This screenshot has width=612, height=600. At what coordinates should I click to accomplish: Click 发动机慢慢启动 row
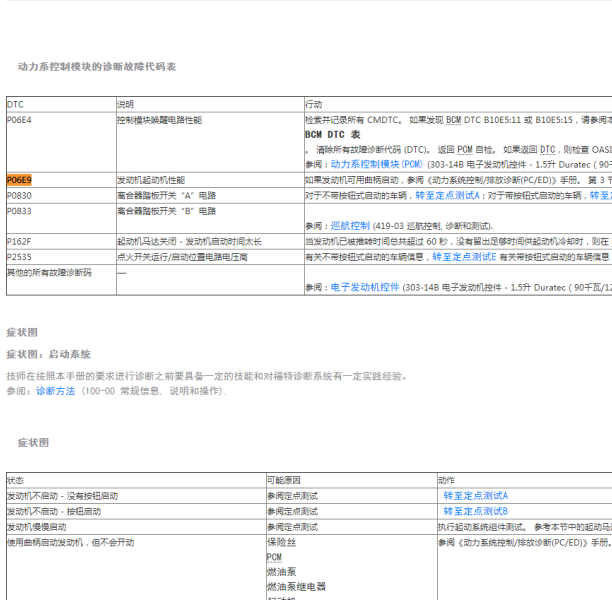(37, 527)
